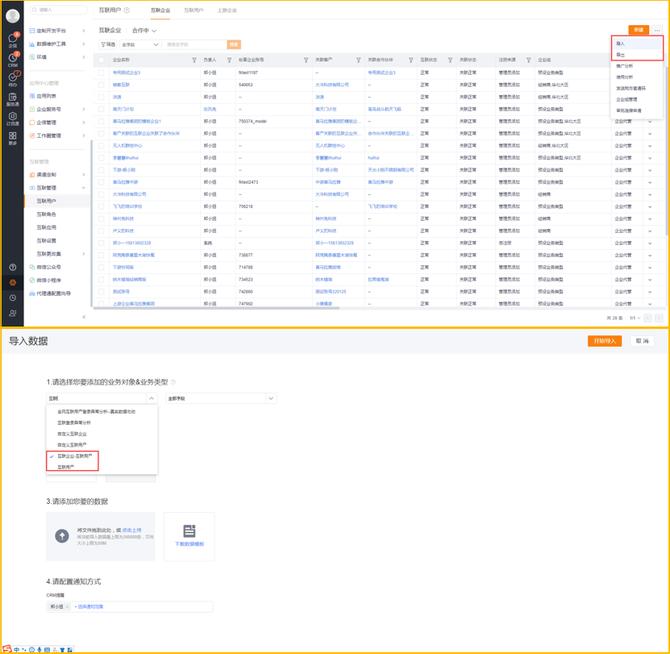
Task: Open the three-dot more actions button
Action: [654, 32]
